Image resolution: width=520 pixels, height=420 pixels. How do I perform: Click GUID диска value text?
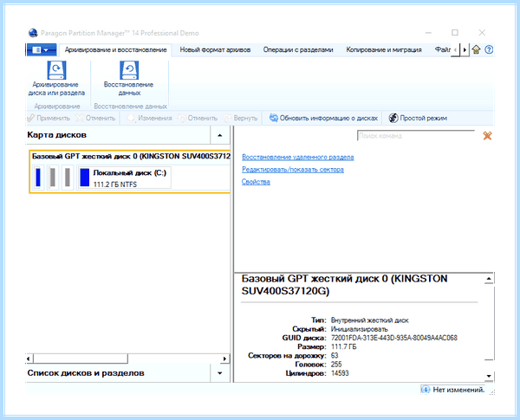click(x=394, y=338)
